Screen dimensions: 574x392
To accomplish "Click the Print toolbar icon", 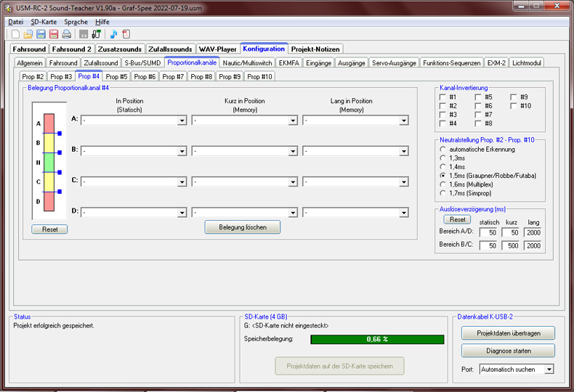I will [x=67, y=34].
